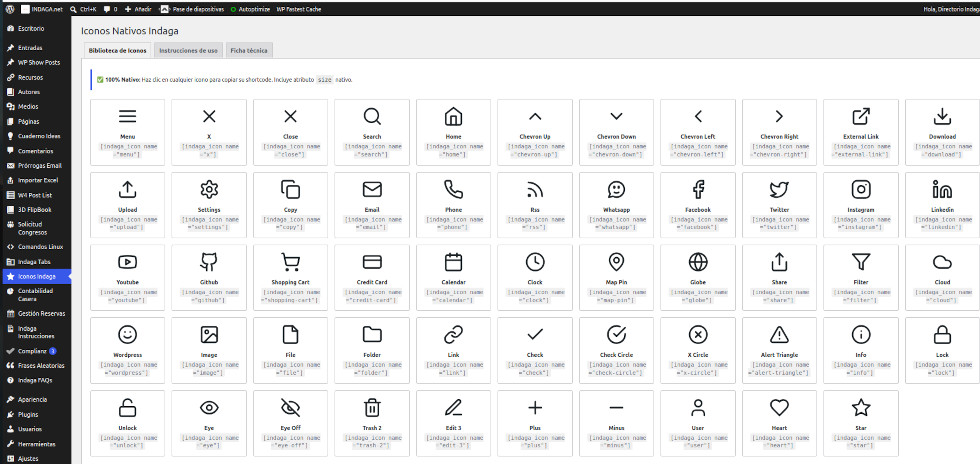Switch to Instrucciones de uso tab

click(x=188, y=51)
